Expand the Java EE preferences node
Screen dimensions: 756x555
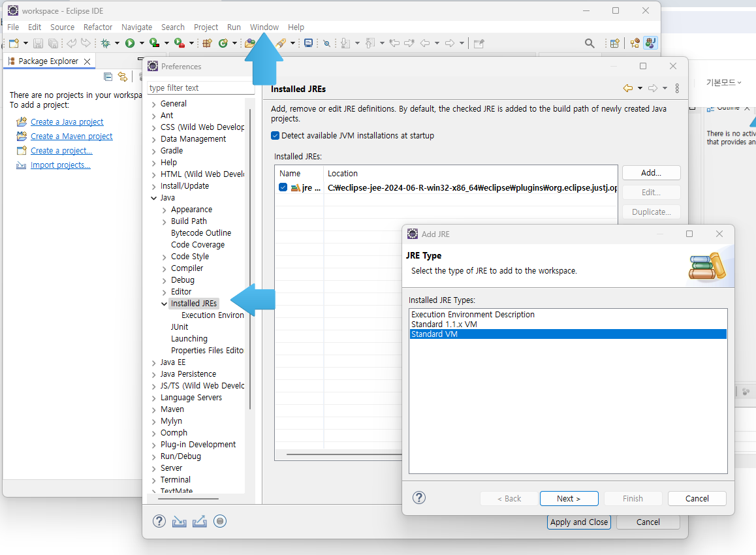pyautogui.click(x=154, y=362)
